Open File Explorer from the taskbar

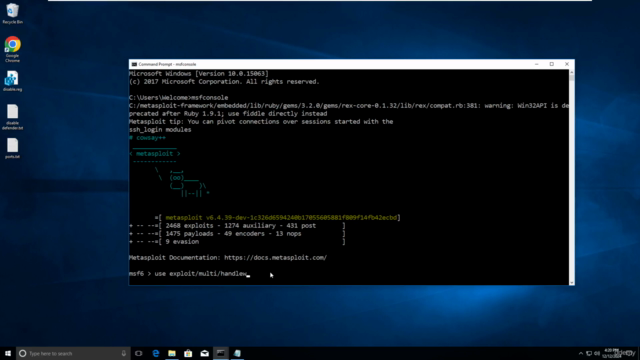[x=172, y=353]
